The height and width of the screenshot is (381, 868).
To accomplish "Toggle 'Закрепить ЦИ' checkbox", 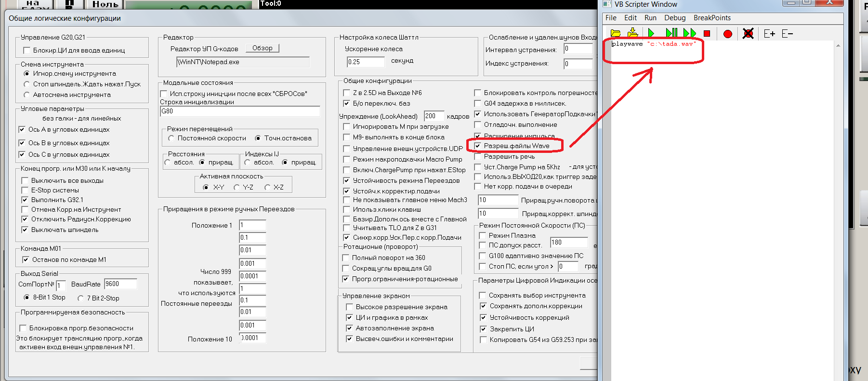I will (x=483, y=329).
